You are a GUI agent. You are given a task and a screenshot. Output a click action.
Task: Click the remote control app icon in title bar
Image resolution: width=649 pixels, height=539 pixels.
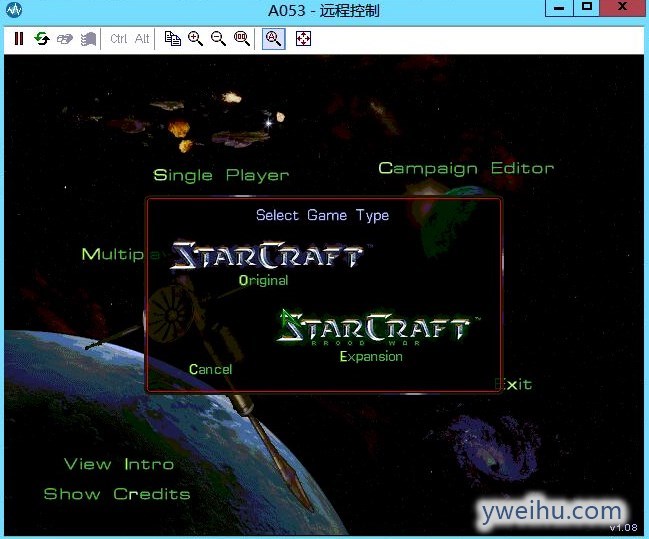pos(14,10)
